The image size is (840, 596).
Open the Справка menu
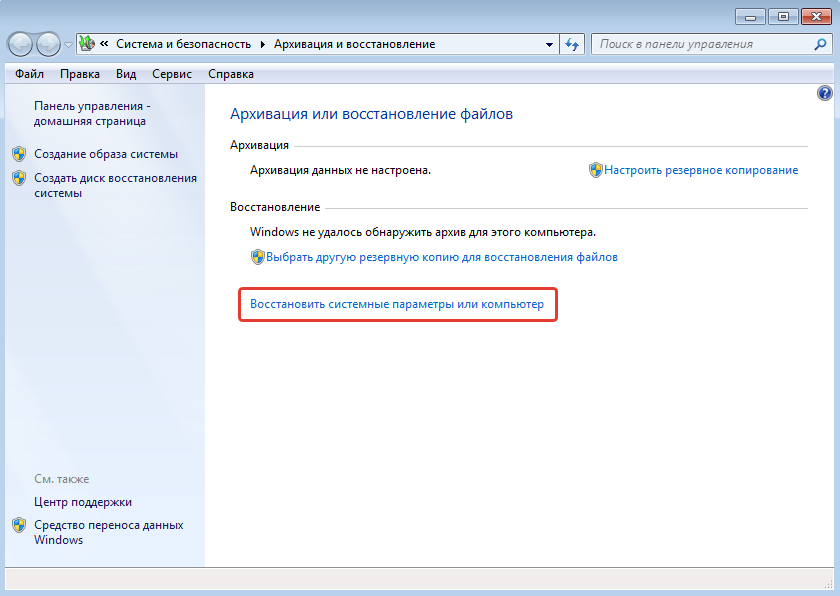pyautogui.click(x=231, y=74)
